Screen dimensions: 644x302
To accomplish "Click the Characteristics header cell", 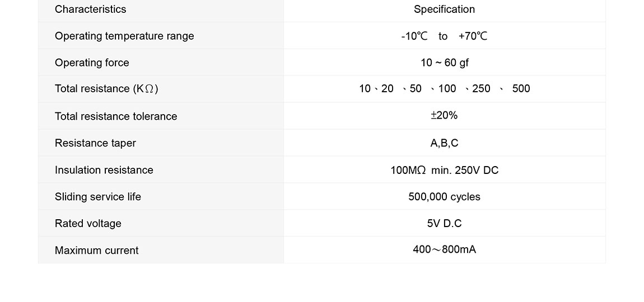I will point(91,10).
